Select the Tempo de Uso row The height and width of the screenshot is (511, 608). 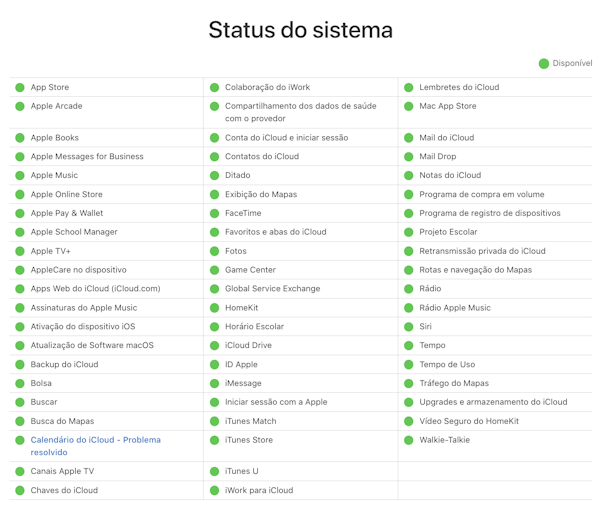(447, 365)
